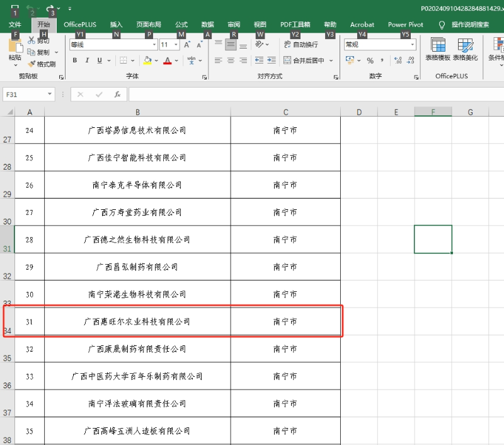Click the formula bar input
Image resolution: width=504 pixels, height=445 pixels.
[x=316, y=95]
